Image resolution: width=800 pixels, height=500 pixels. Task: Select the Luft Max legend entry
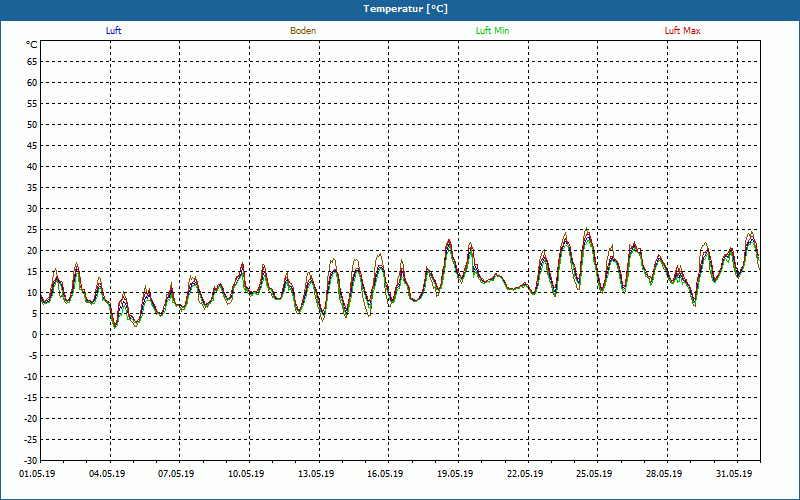(x=683, y=31)
